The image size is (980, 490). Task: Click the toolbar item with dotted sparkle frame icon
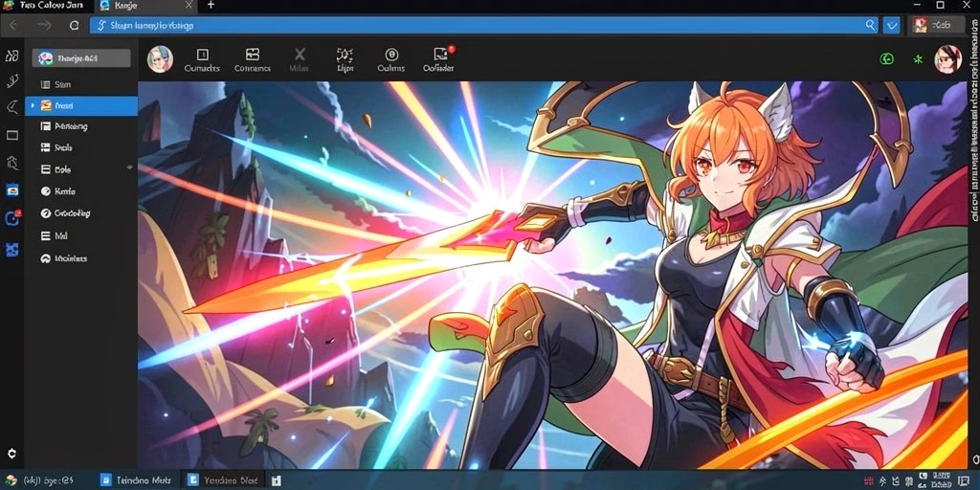(345, 59)
